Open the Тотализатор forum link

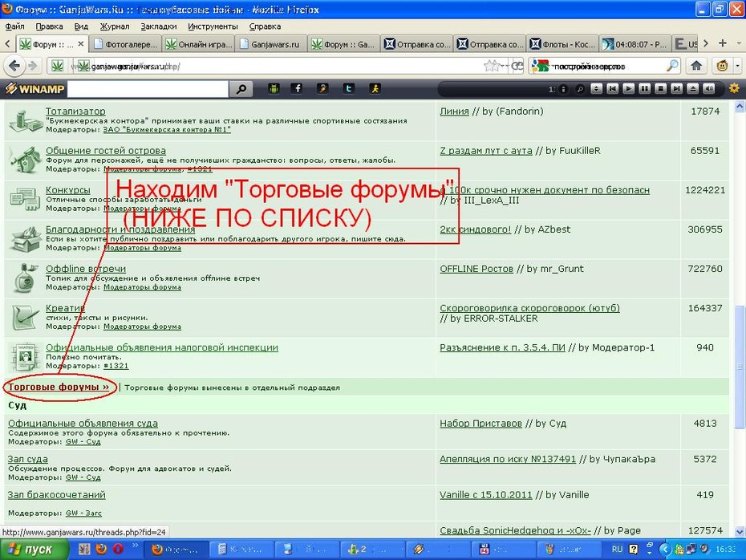[75, 112]
